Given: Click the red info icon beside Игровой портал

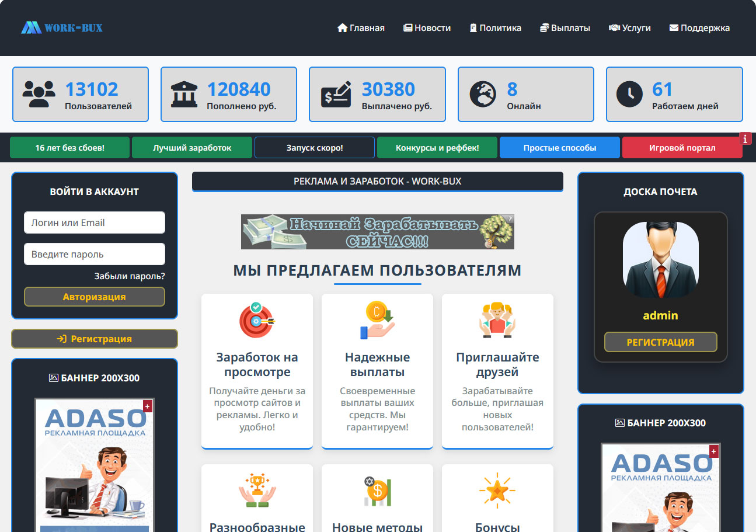Looking at the screenshot, I should point(745,138).
